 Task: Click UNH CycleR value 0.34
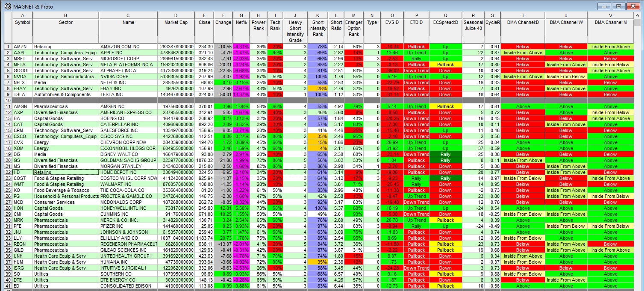[493, 256]
